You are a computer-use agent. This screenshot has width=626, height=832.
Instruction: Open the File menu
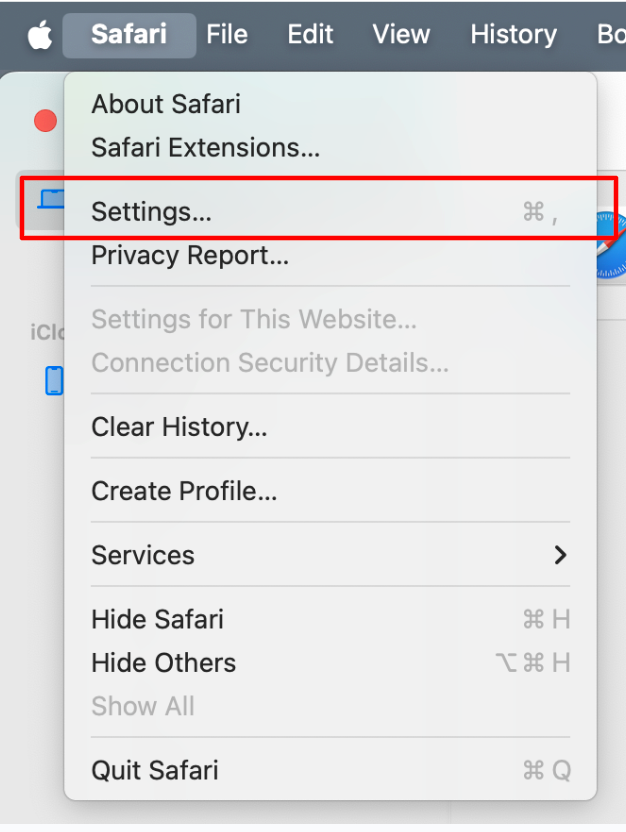point(227,35)
